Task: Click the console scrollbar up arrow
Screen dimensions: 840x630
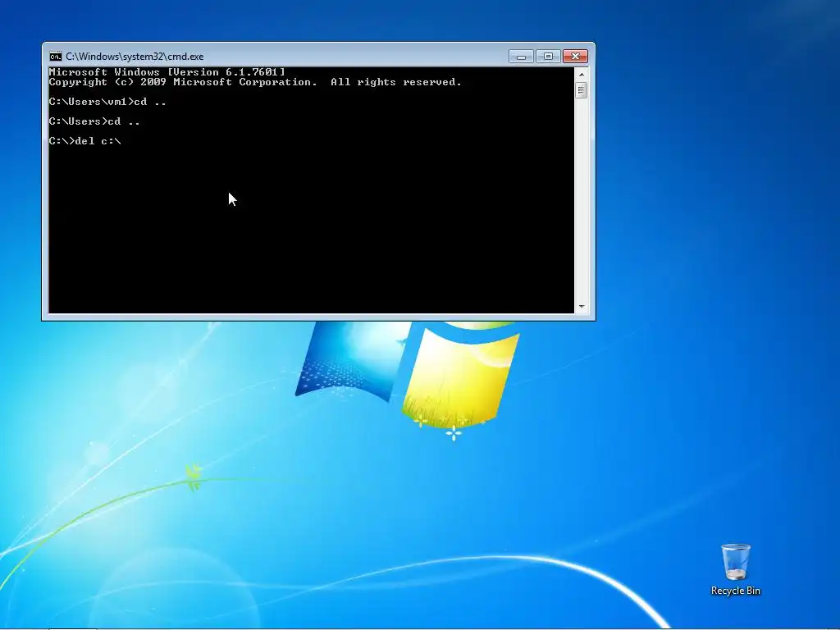Action: click(x=582, y=75)
